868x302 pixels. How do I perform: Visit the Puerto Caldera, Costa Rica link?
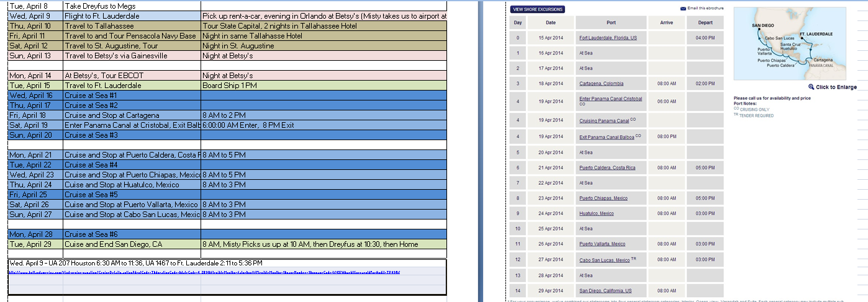tap(607, 167)
